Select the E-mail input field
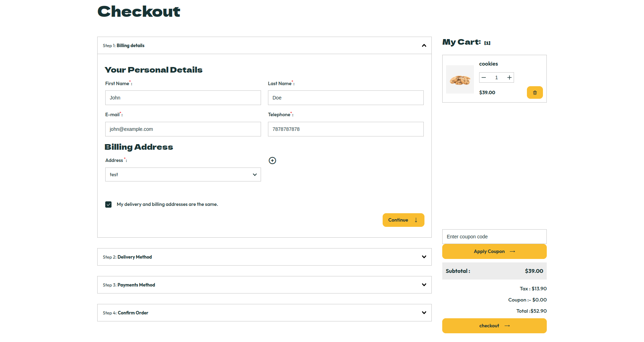The image size is (644, 342). [x=183, y=129]
